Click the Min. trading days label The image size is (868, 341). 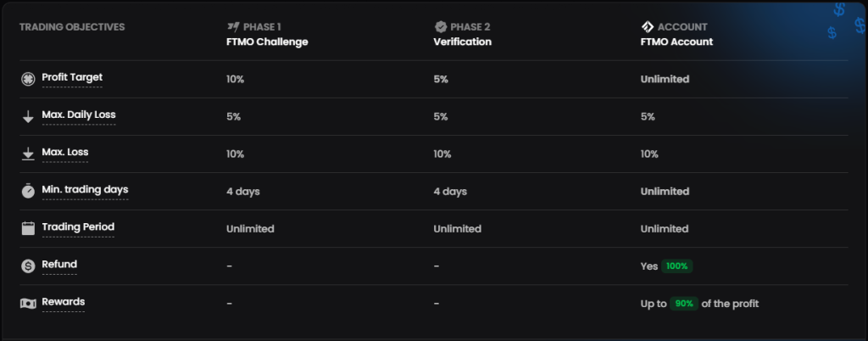point(85,189)
